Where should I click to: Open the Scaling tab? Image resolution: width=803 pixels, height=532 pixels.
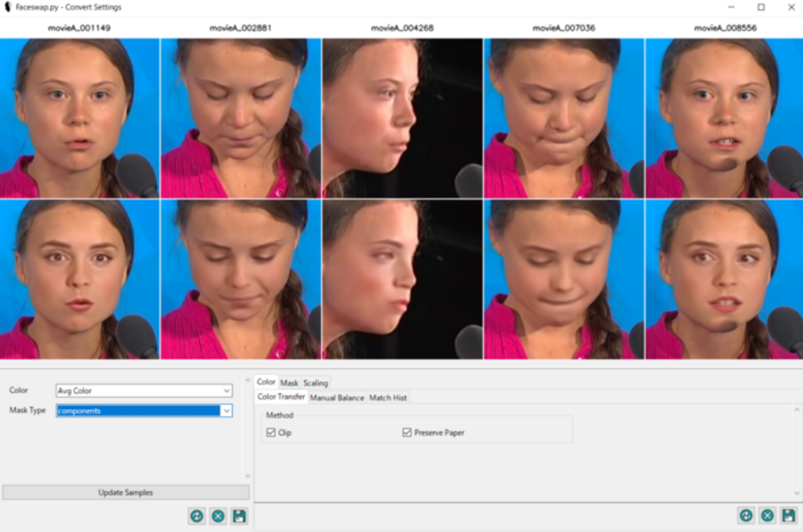[x=315, y=383]
